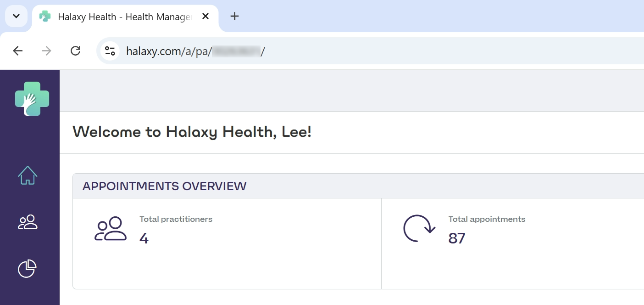Viewport: 644px width, 305px height.
Task: Click the Total practitioners people icon
Action: (x=111, y=229)
